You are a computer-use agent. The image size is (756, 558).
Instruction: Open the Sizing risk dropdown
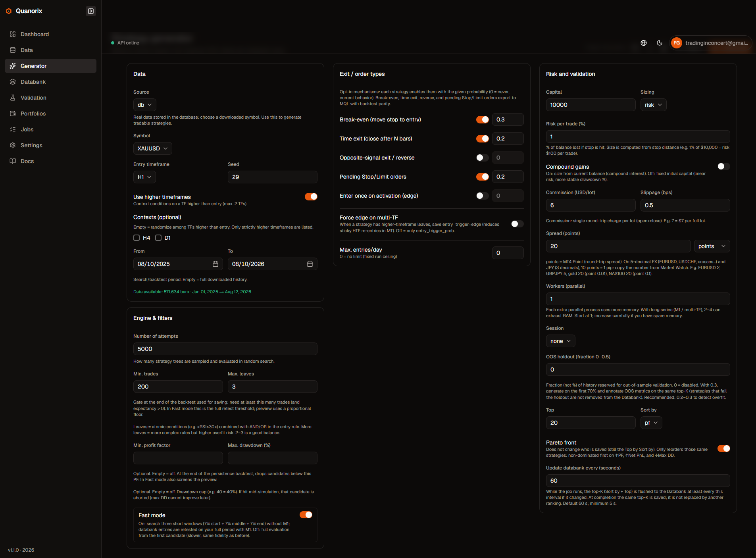coord(654,105)
